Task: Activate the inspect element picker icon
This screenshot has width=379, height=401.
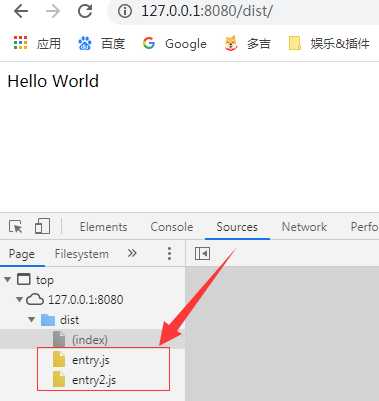Action: pos(16,227)
